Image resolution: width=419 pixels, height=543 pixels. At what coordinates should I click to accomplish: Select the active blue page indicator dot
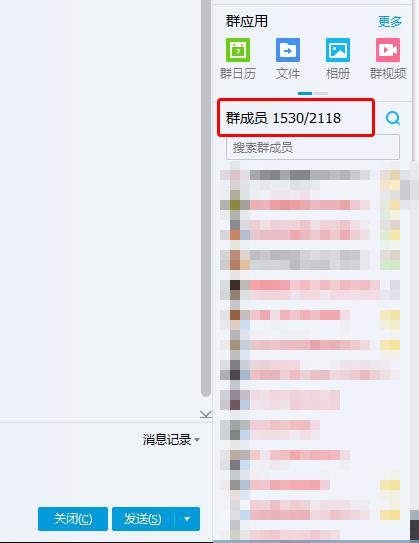click(x=305, y=94)
